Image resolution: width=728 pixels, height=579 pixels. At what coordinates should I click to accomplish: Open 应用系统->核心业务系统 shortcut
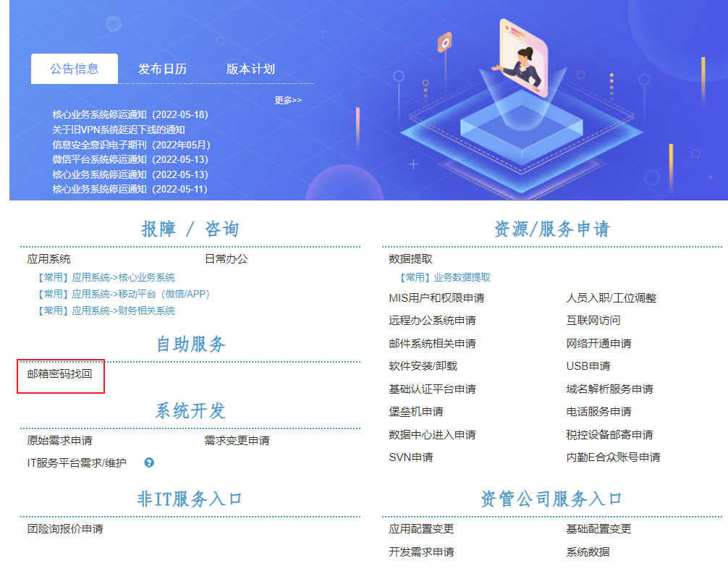click(x=106, y=277)
